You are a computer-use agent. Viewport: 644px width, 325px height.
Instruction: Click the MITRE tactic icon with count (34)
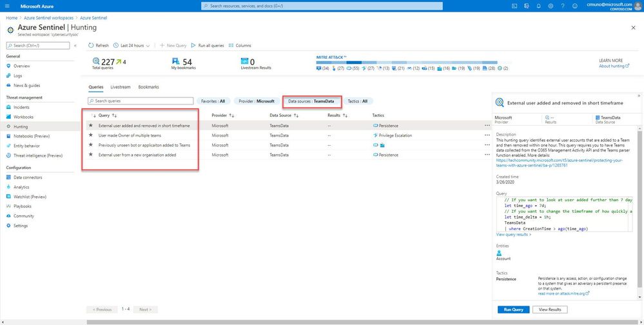tap(318, 68)
